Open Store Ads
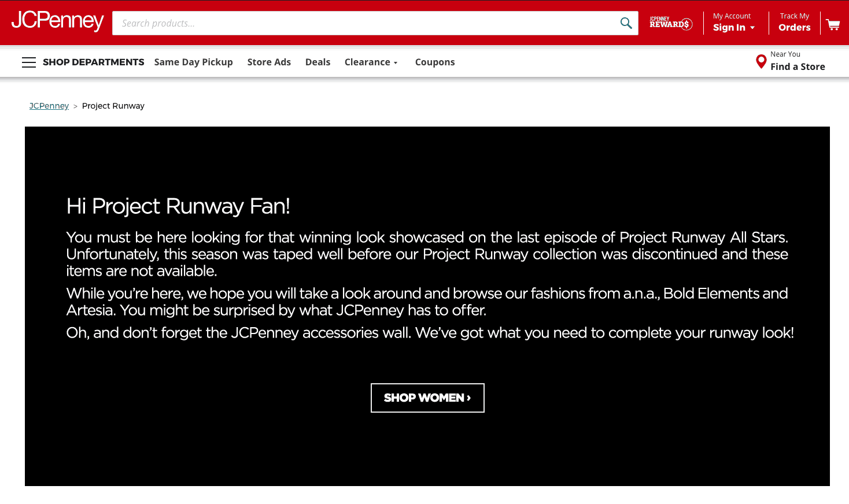This screenshot has height=504, width=849. [269, 62]
